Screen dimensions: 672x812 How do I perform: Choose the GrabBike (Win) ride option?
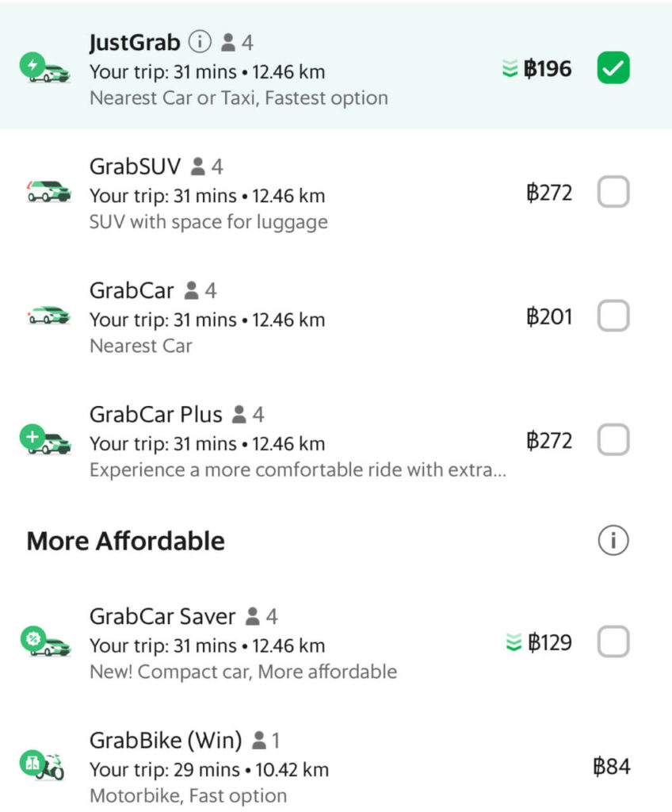pos(336,767)
